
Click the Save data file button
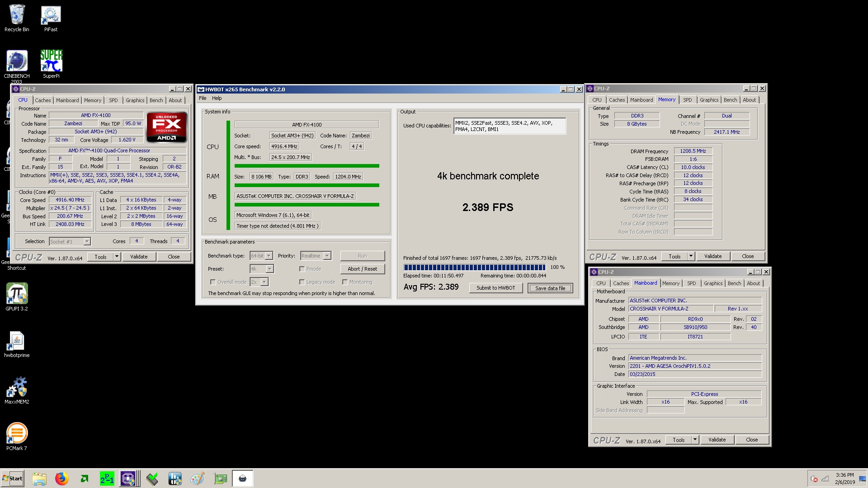coord(550,288)
